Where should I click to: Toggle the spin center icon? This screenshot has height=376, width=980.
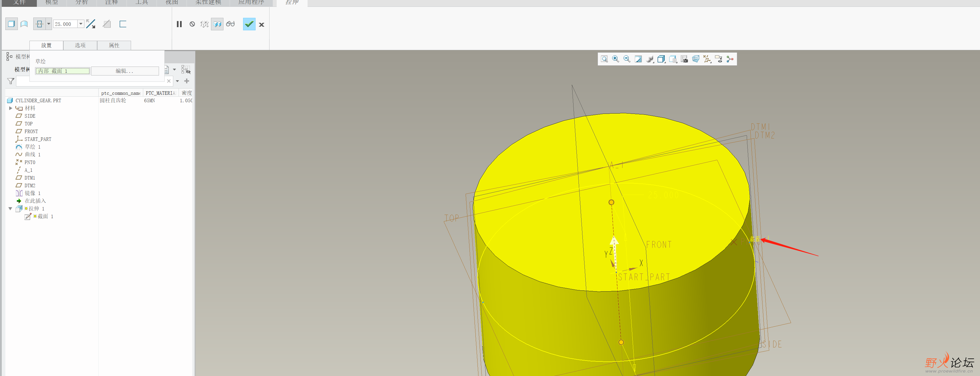[730, 59]
